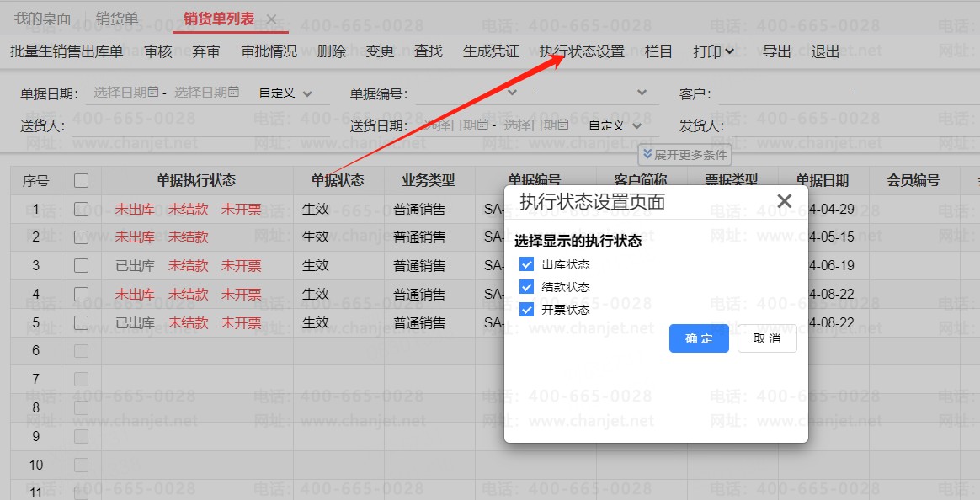This screenshot has width=980, height=500.
Task: Click 删除 in toolbar
Action: point(331,52)
